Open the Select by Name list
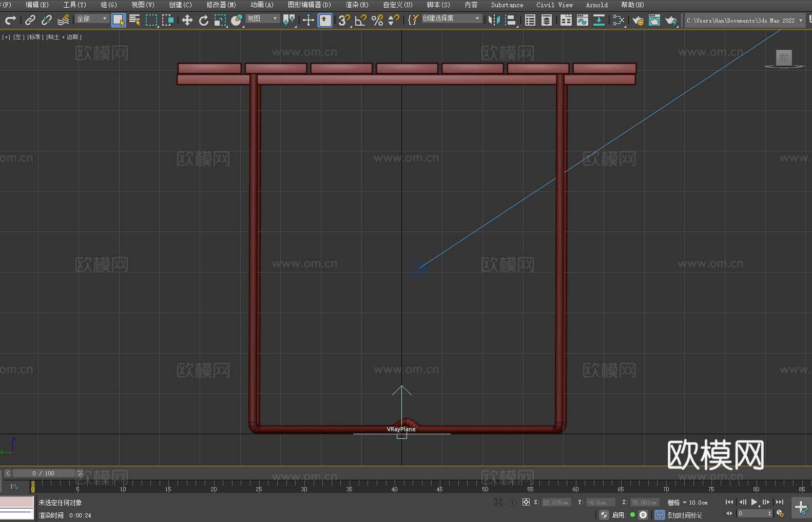812x522 pixels. point(135,20)
